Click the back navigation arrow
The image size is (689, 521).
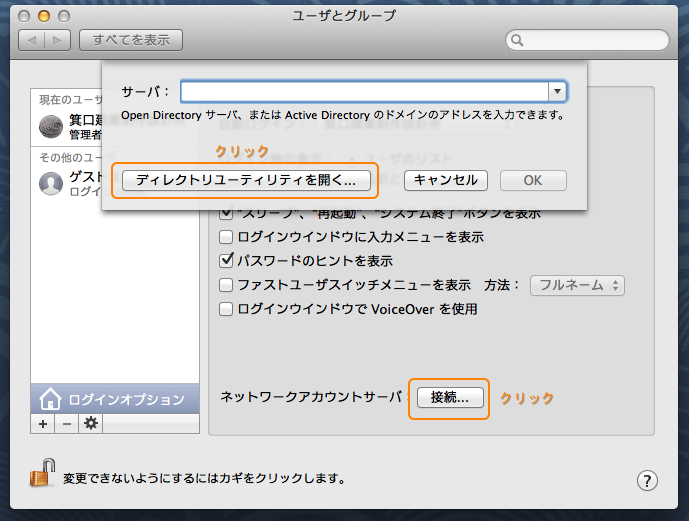pos(32,40)
